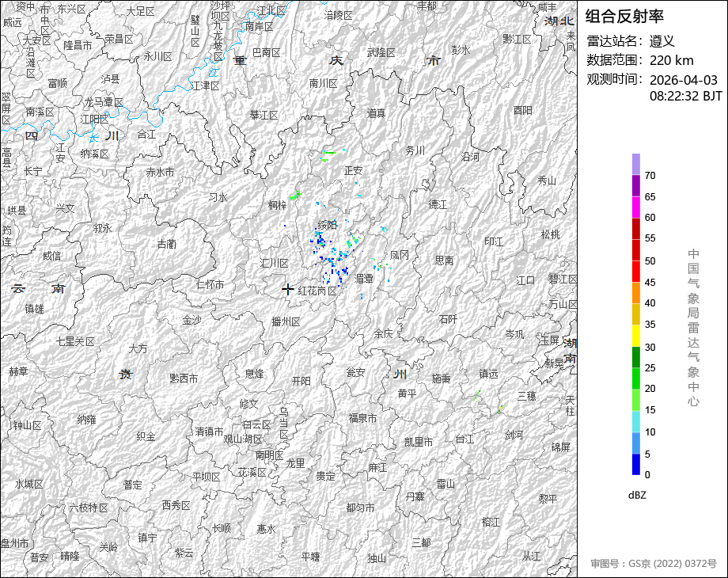Click the 绥阳 map label
This screenshot has width=728, height=578.
click(328, 226)
